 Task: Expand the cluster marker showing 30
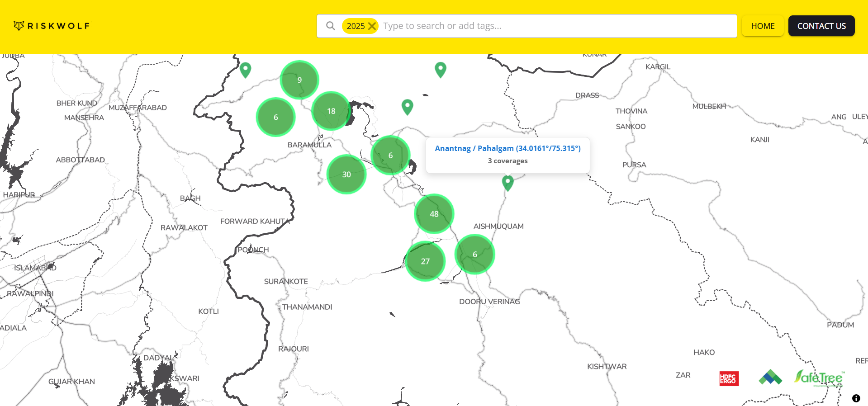[x=346, y=175]
